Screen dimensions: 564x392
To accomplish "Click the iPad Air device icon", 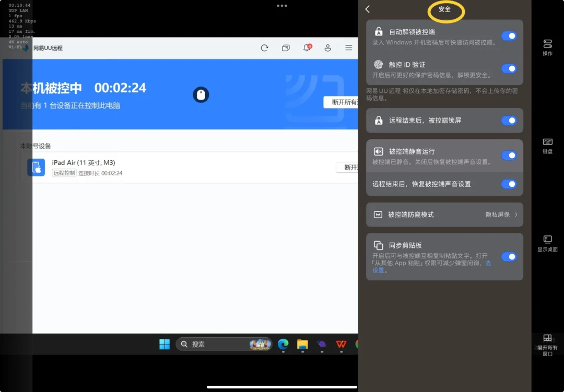I will pos(37,168).
